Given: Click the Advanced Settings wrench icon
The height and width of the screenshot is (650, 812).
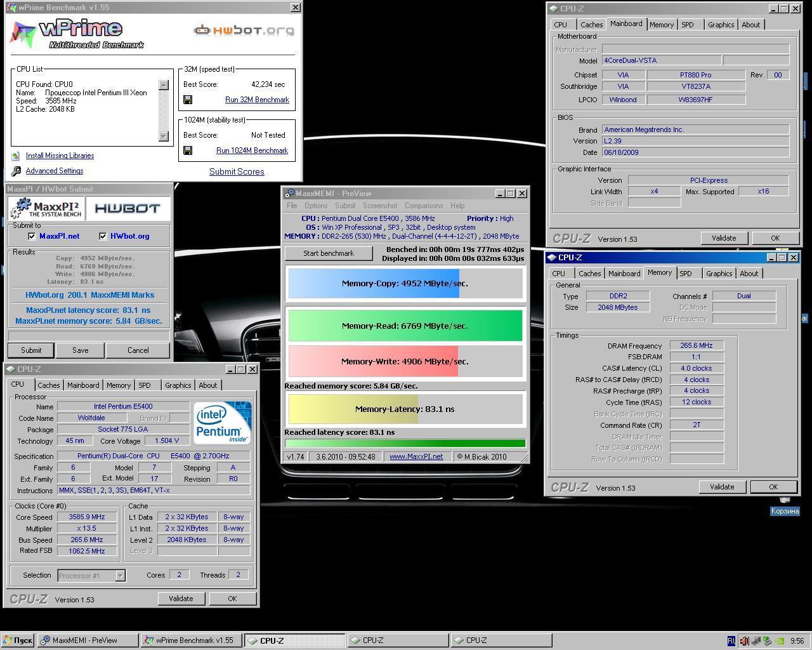Looking at the screenshot, I should click(x=16, y=171).
